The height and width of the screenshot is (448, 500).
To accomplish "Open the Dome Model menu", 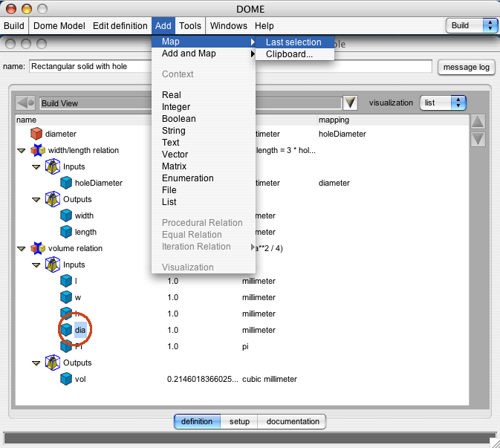I will click(59, 25).
